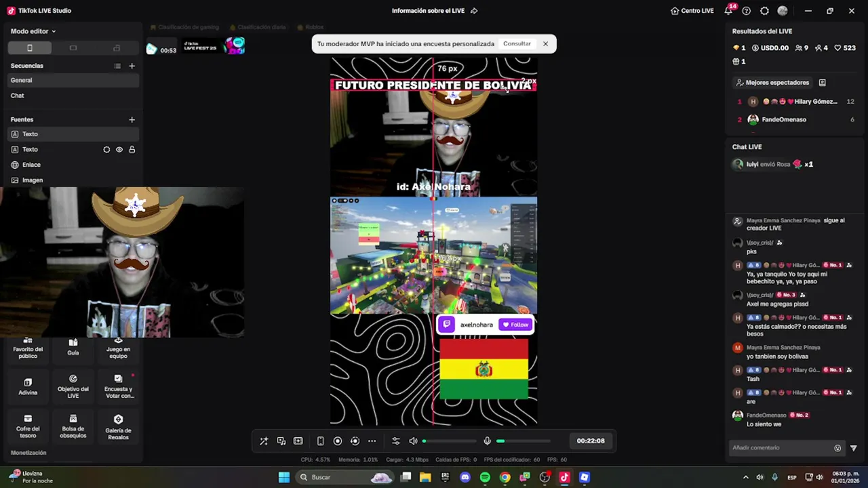Select the Imagen source

click(73, 180)
